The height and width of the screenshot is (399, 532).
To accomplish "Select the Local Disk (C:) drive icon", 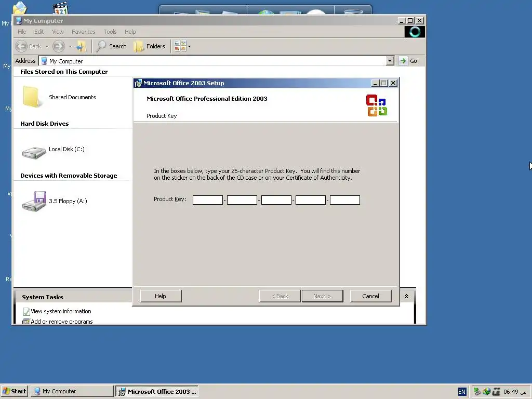I will pyautogui.click(x=34, y=152).
